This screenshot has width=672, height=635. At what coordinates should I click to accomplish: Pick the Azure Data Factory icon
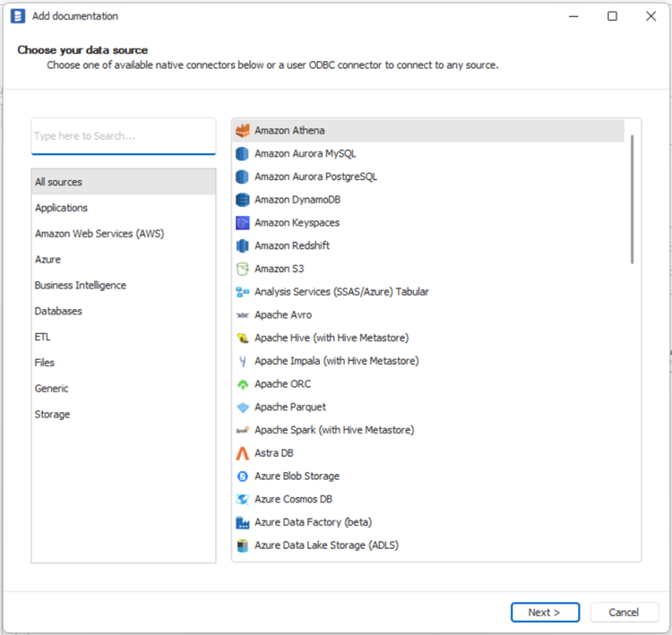242,522
